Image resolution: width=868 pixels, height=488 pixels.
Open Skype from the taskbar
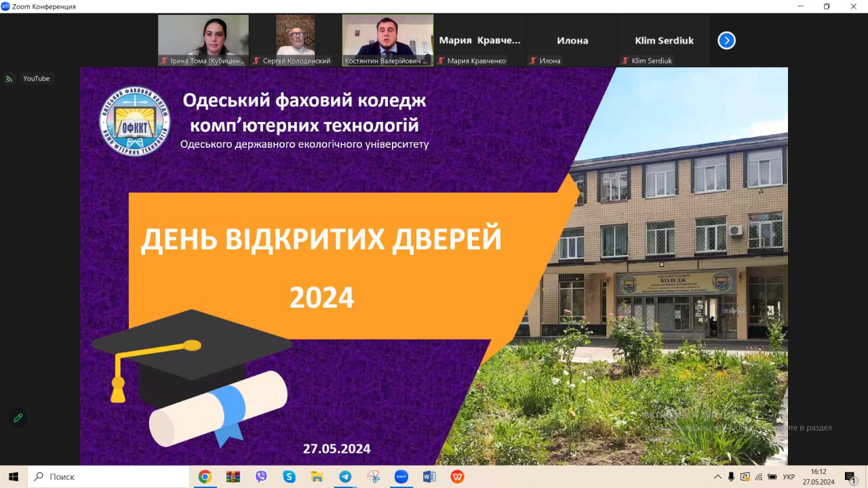coord(290,476)
